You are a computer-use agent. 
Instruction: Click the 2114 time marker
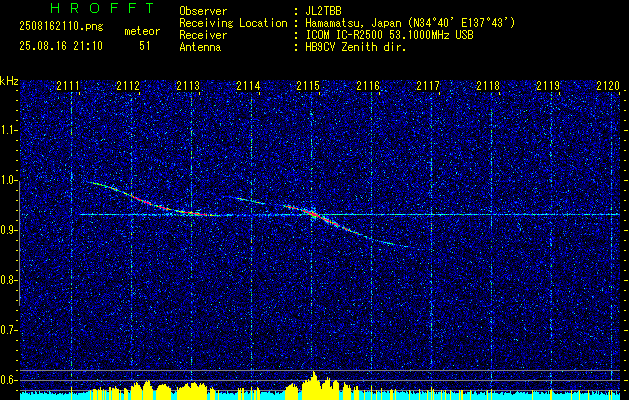(248, 85)
